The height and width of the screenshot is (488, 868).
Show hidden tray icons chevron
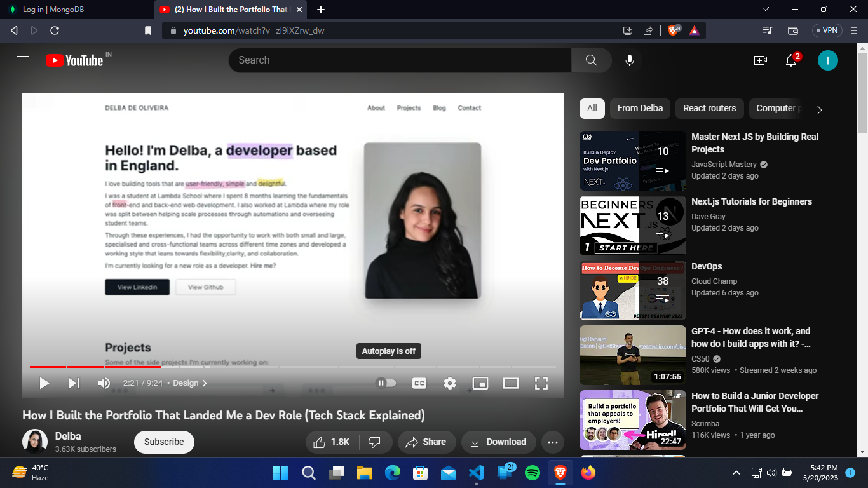pos(736,473)
